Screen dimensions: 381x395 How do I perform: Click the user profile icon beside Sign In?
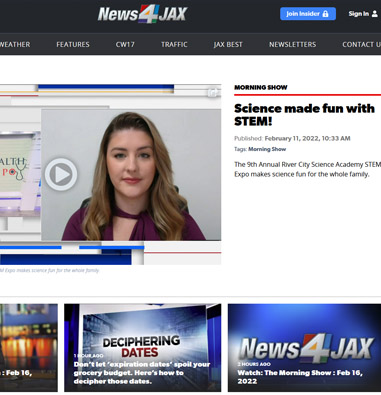[375, 14]
